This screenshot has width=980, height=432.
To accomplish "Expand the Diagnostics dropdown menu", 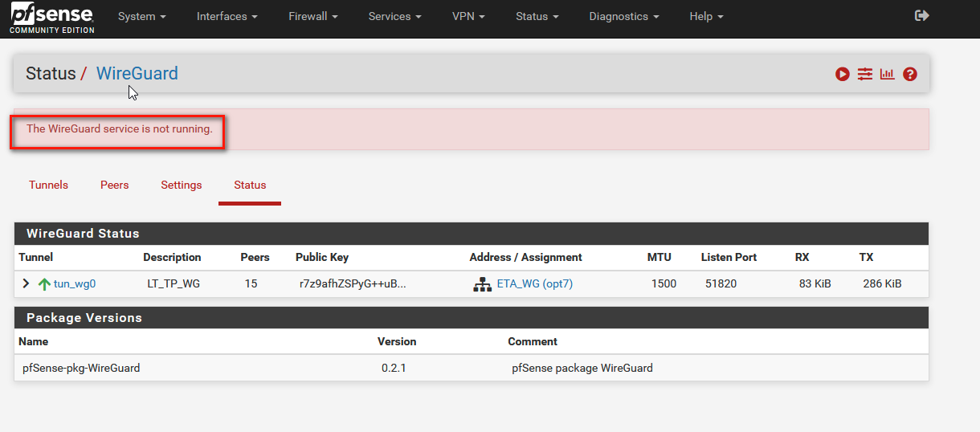I will (x=623, y=17).
